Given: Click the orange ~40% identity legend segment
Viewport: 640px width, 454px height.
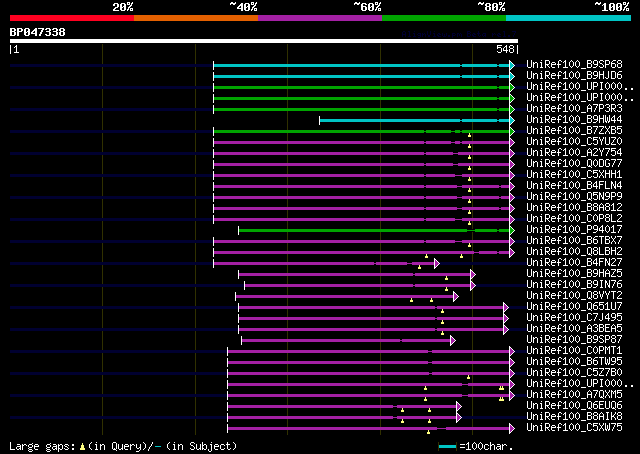Looking at the screenshot, I should click(196, 18).
